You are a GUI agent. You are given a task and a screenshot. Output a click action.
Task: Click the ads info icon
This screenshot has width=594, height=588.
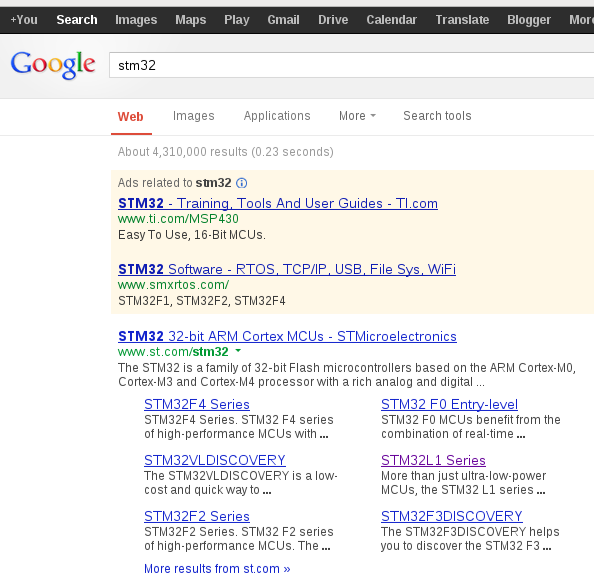tap(242, 183)
